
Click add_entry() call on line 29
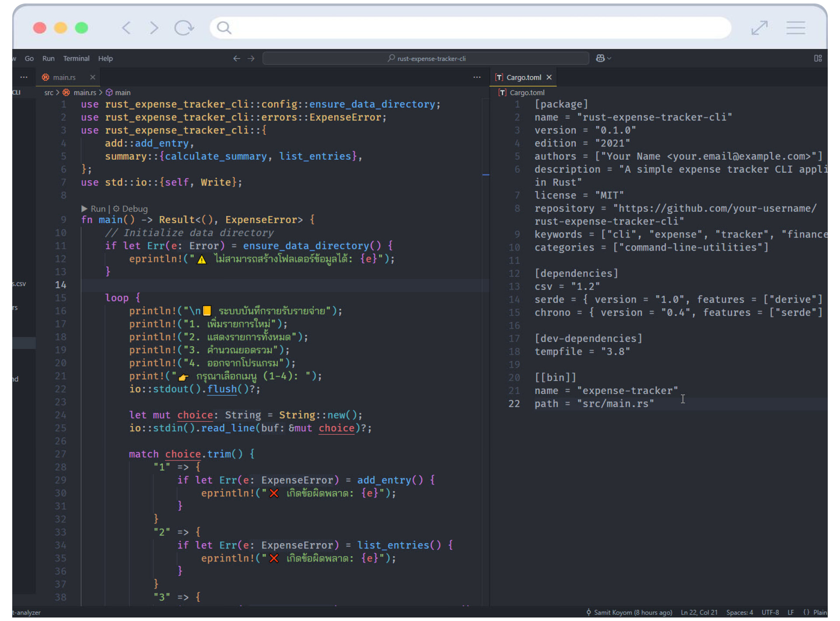(390, 480)
